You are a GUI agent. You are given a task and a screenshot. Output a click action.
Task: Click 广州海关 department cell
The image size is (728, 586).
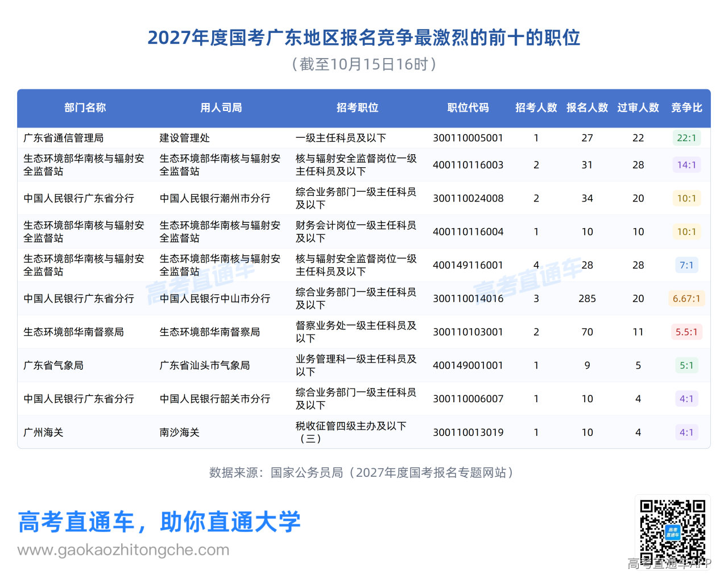coord(43,432)
